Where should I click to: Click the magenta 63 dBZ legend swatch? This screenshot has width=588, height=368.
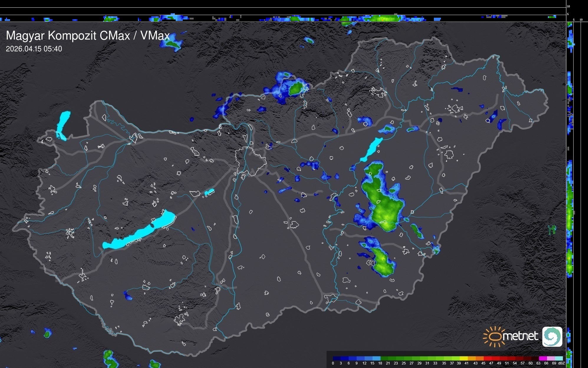coord(542,358)
